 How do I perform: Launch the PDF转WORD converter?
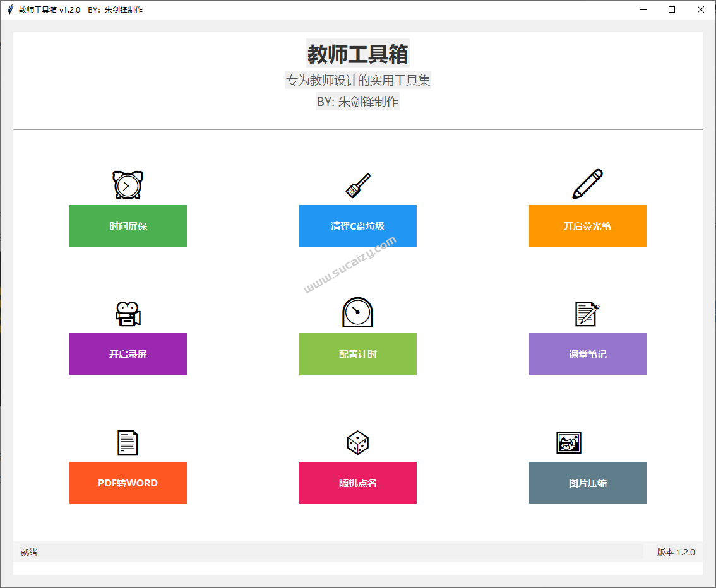pos(128,483)
